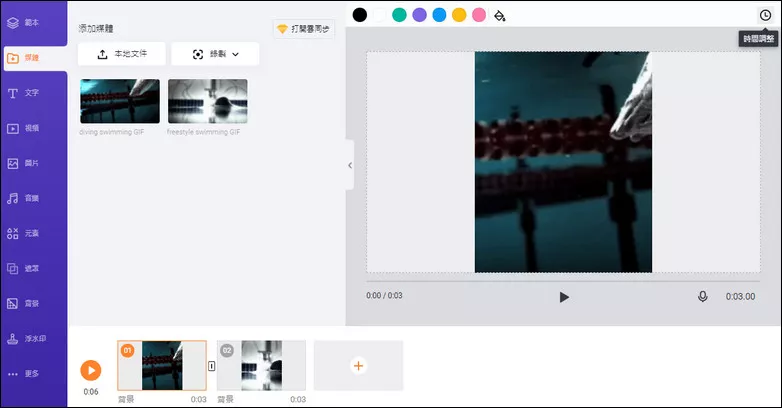Screen dimensions: 782x408
Task: Click the 0:06 total duration text
Action: pos(91,392)
